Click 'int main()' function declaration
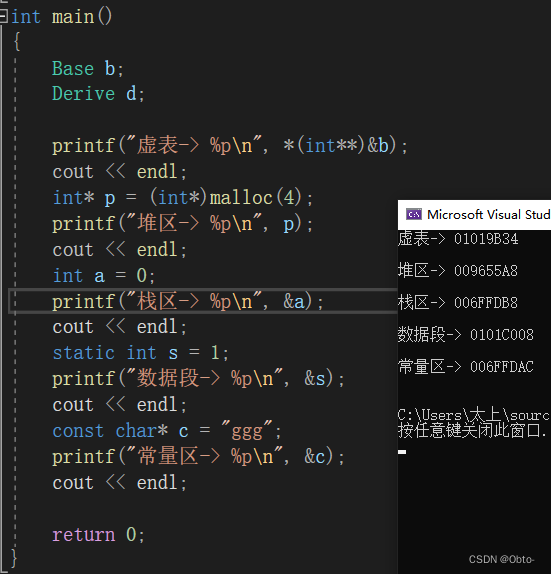This screenshot has width=551, height=574. coord(62,17)
